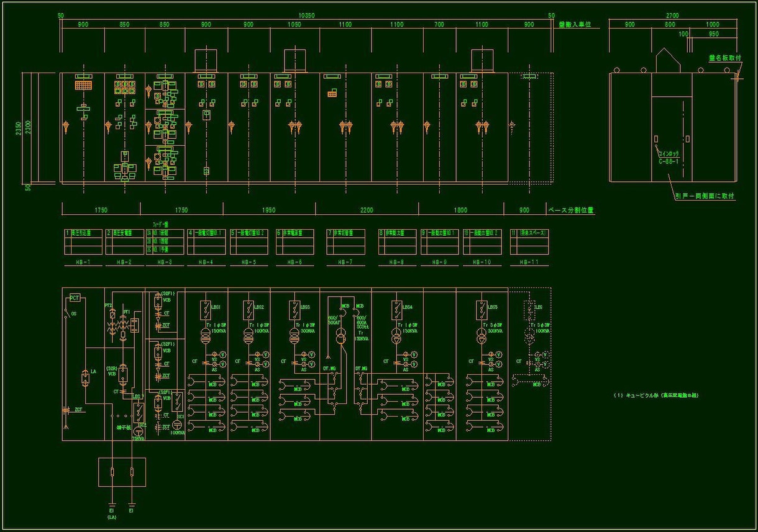
Task: Click the E1 (LA) ground label
Action: [112, 513]
